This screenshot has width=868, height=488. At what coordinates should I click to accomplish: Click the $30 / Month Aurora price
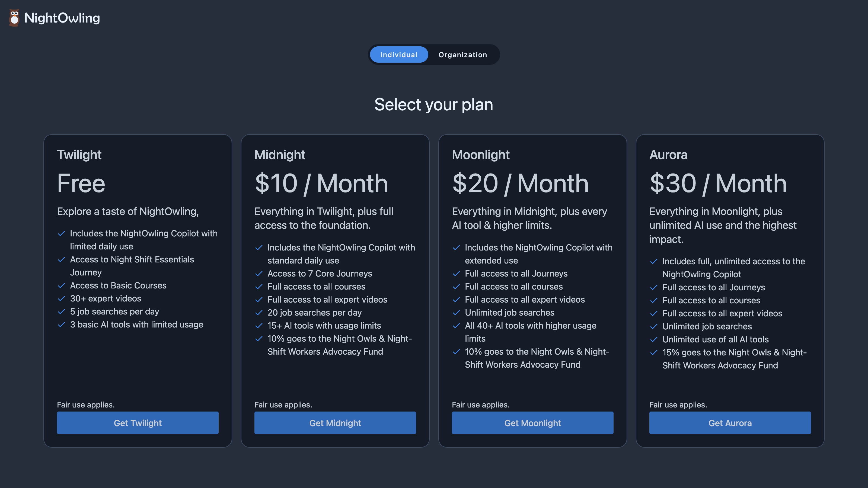(718, 184)
